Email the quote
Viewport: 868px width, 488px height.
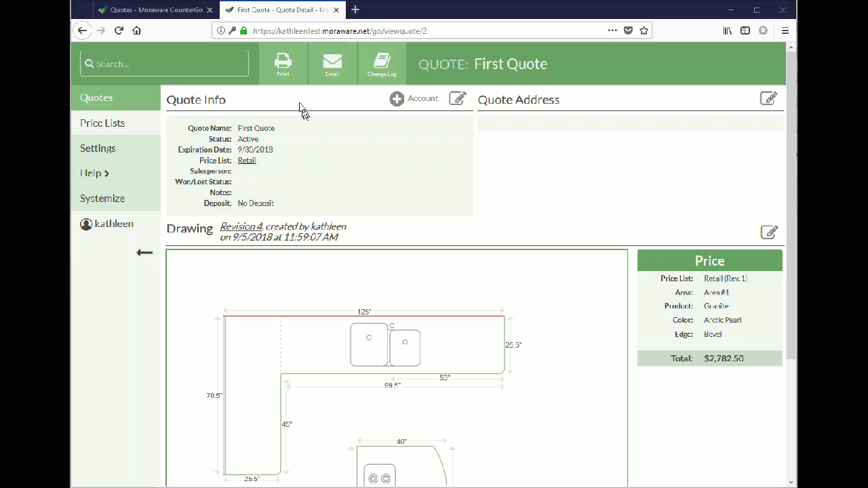[332, 64]
